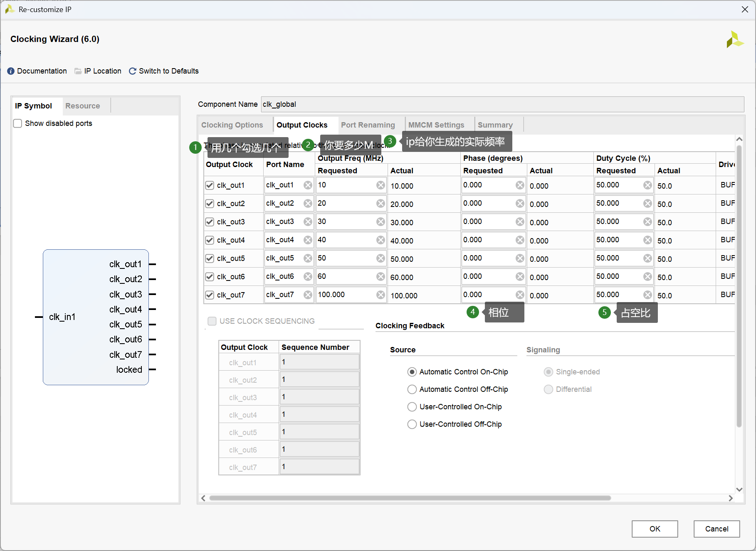Image resolution: width=756 pixels, height=551 pixels.
Task: Clear the clk_out5 port name field
Action: 308,258
